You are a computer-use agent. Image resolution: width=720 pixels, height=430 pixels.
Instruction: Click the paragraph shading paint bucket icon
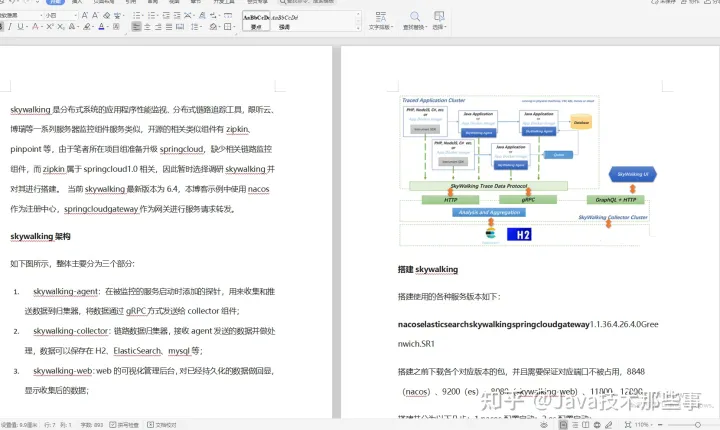pyautogui.click(x=213, y=27)
